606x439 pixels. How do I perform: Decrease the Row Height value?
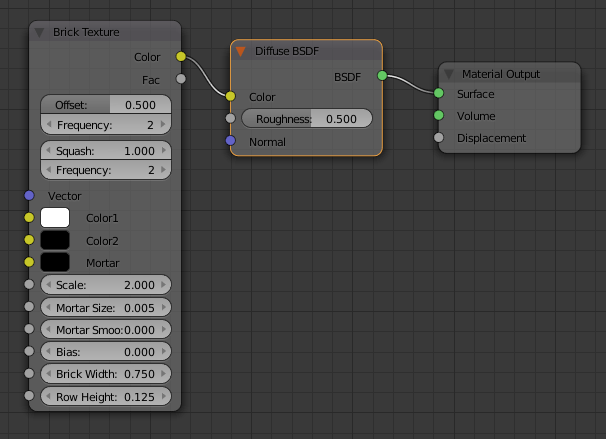49,396
